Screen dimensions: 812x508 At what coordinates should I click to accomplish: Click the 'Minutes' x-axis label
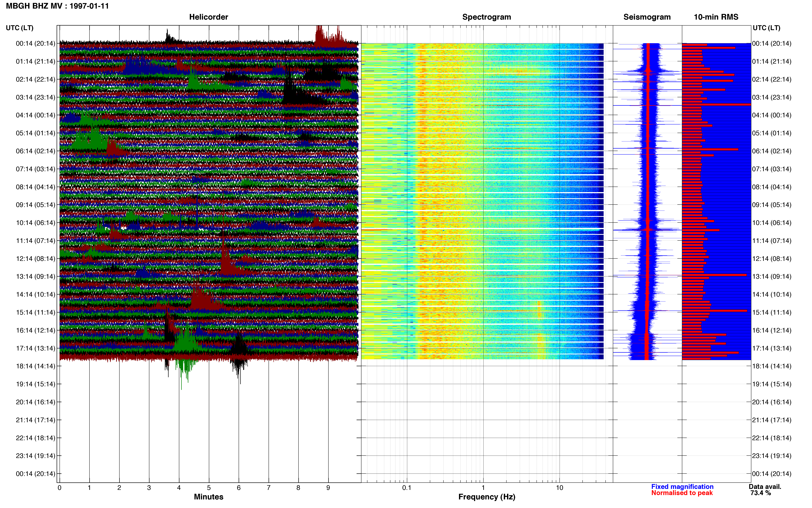pyautogui.click(x=209, y=497)
